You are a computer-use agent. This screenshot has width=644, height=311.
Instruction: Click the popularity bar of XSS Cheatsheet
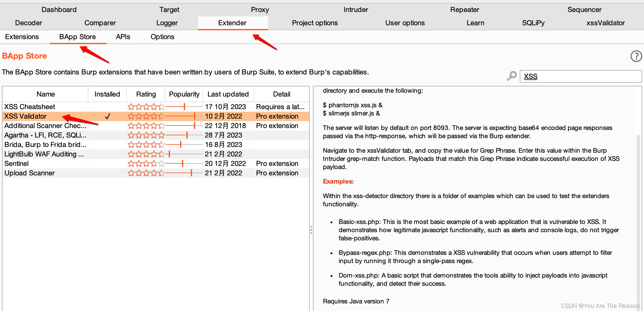[184, 107]
